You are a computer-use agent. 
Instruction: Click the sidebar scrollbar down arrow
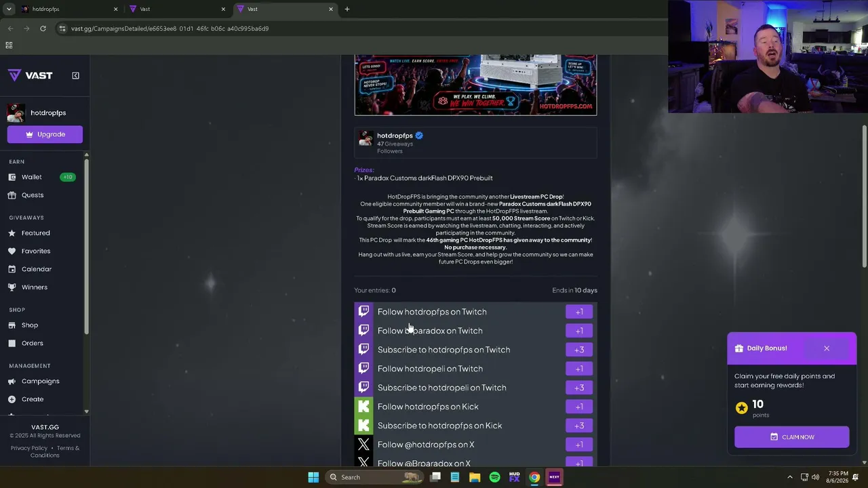coord(86,412)
